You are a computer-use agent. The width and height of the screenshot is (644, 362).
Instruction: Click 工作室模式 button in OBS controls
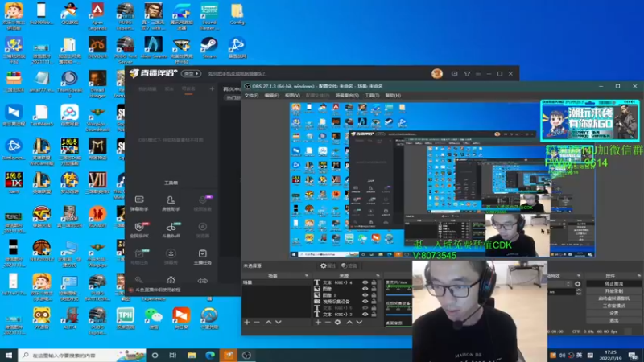tap(613, 306)
